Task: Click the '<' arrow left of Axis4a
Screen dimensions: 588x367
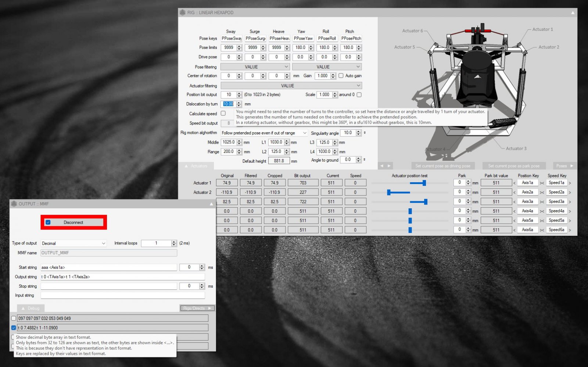Action: pyautogui.click(x=514, y=211)
